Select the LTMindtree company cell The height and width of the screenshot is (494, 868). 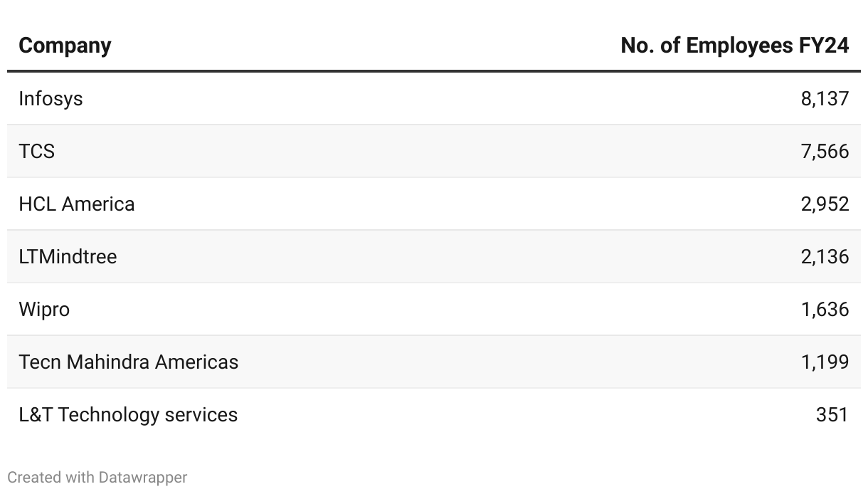tap(68, 256)
